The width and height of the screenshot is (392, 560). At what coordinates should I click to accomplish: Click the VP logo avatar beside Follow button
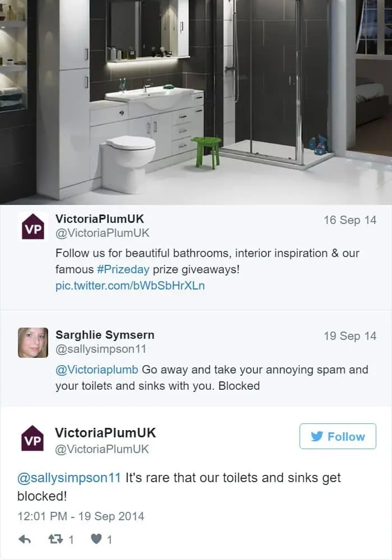32,438
